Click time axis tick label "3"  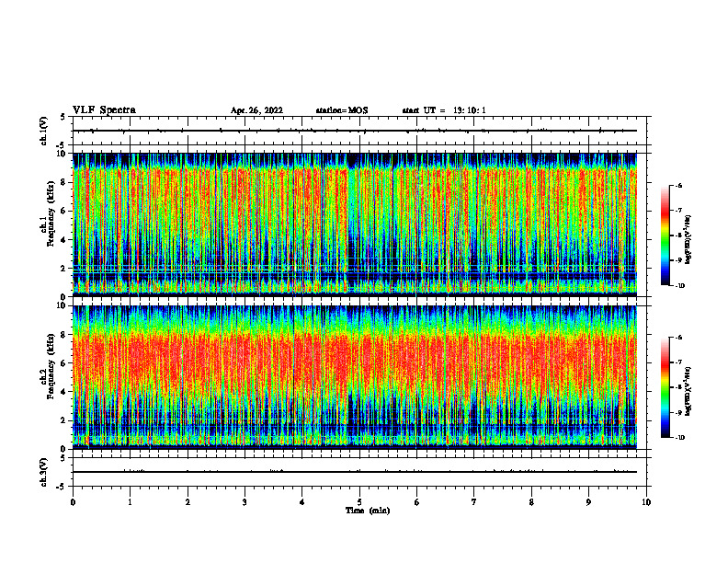pos(245,502)
